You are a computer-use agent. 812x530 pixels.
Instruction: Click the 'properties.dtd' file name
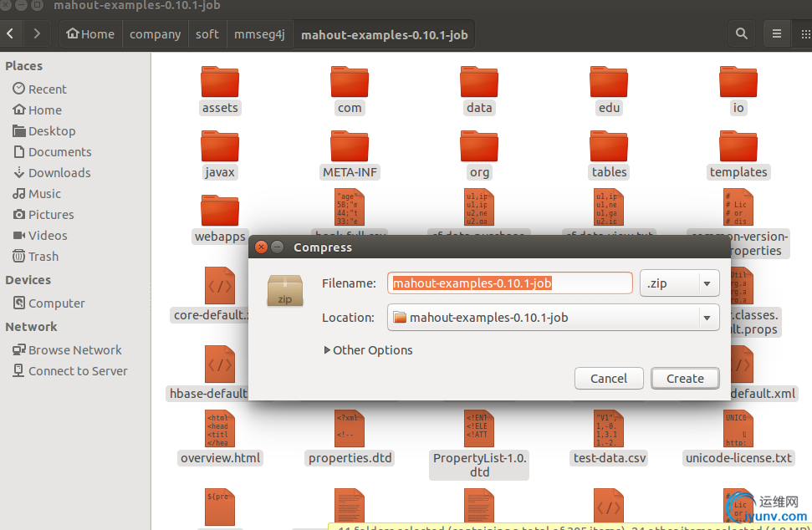(350, 458)
